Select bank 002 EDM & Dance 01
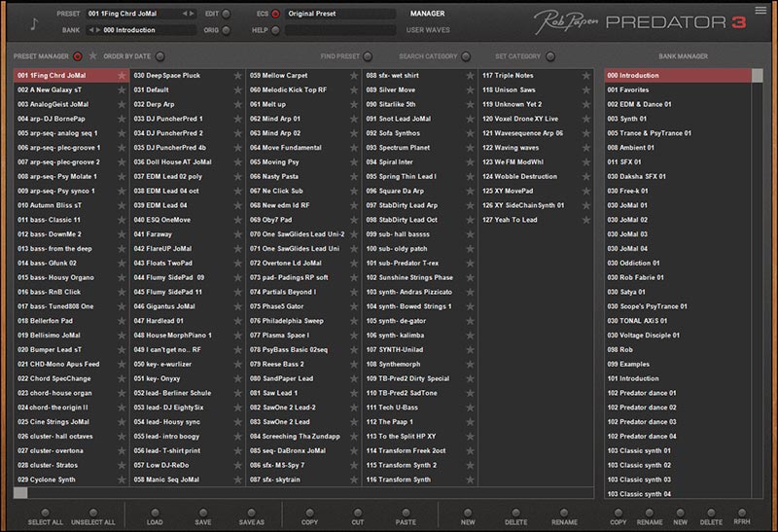 click(x=677, y=104)
